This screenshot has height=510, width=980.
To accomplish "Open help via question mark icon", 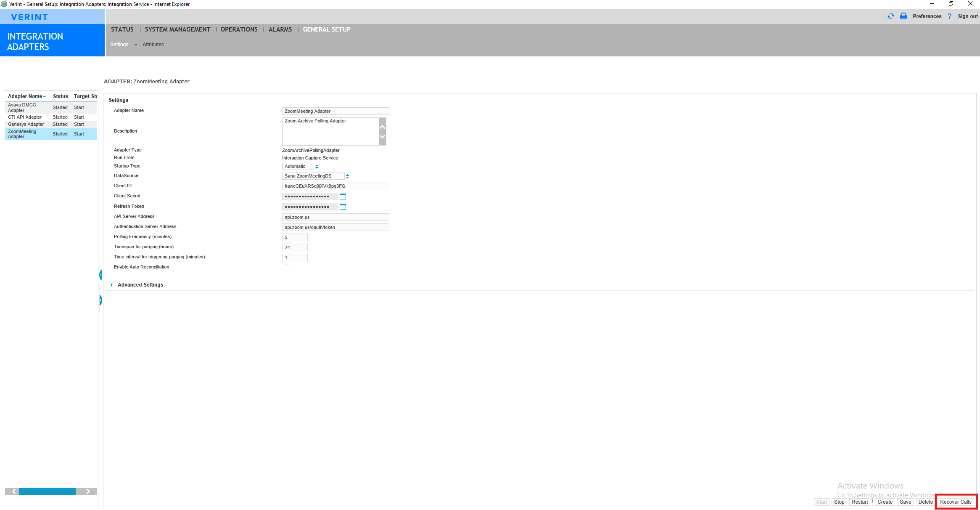I will pyautogui.click(x=949, y=16).
